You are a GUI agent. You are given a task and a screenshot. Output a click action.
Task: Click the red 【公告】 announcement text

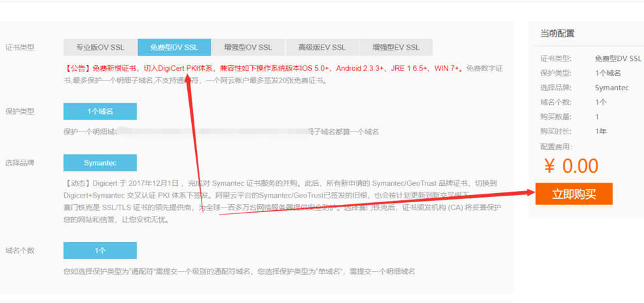pos(264,69)
